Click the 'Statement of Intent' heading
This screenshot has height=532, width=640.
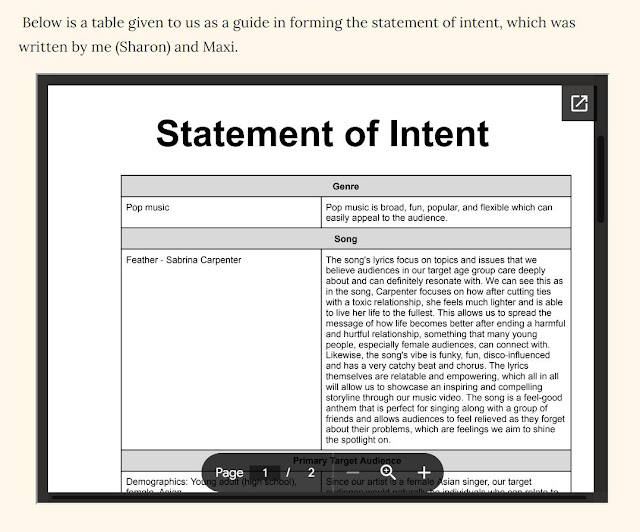tap(322, 134)
